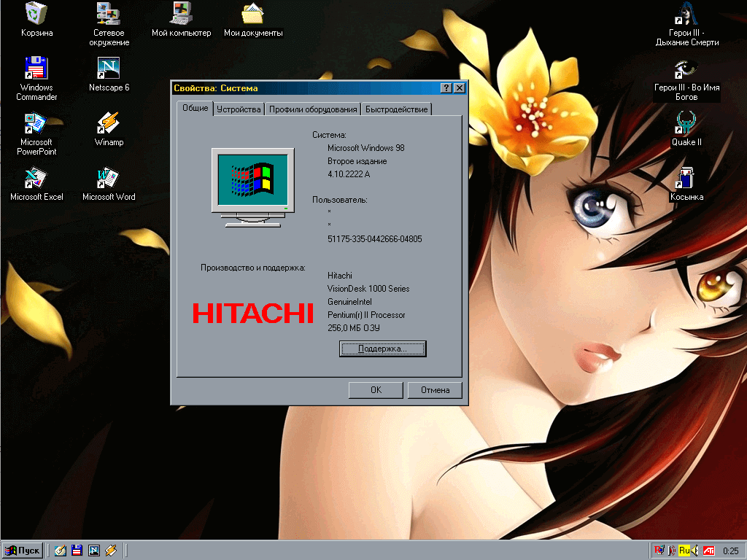The width and height of the screenshot is (747, 560).
Task: Select the Winamp desktop icon
Action: click(109, 122)
